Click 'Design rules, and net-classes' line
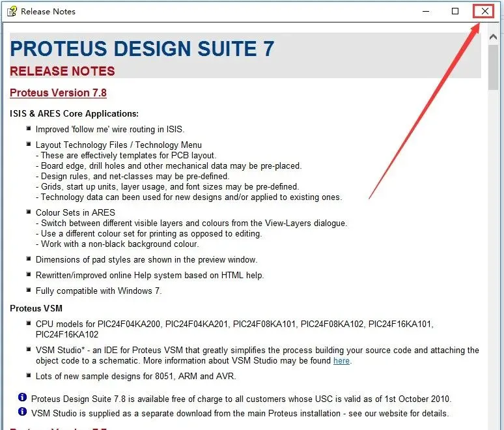The width and height of the screenshot is (504, 430). click(x=132, y=177)
